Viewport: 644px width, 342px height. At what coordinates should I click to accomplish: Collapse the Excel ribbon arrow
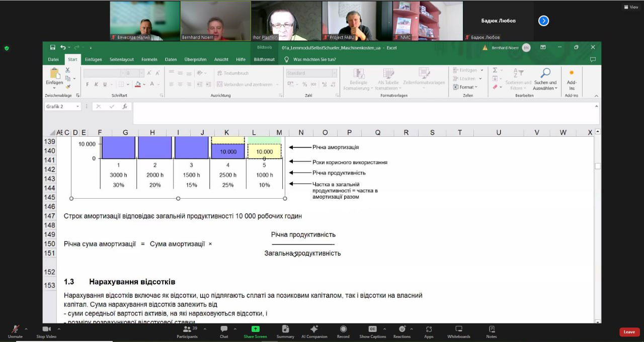596,95
